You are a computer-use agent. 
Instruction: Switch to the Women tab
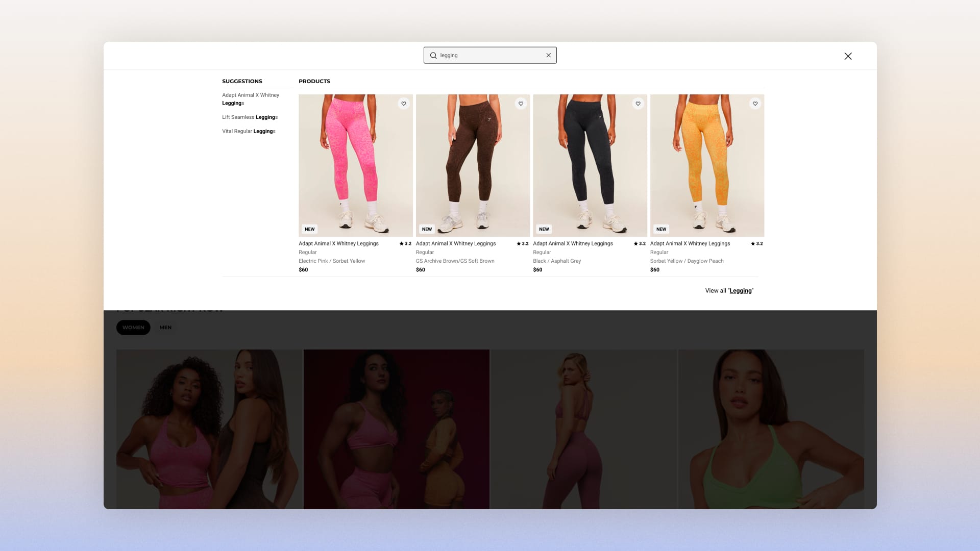[x=133, y=328]
